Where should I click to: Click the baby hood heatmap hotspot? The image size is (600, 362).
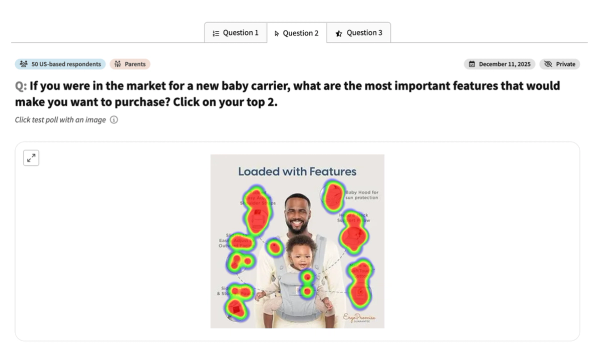pyautogui.click(x=333, y=196)
